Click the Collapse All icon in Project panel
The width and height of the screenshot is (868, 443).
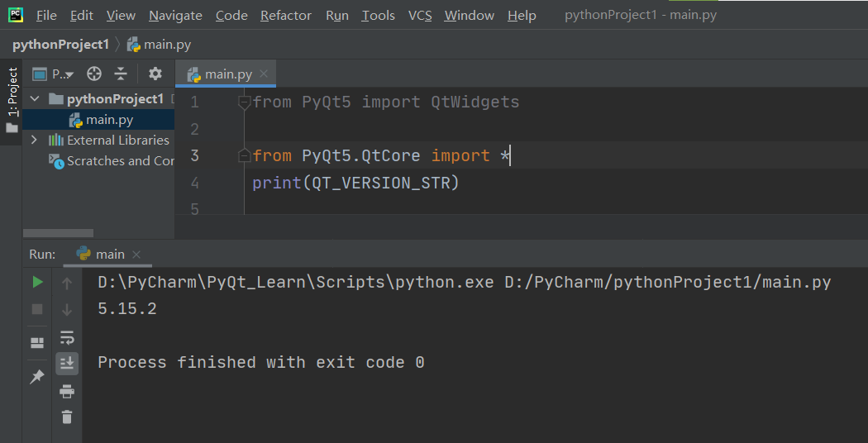pyautogui.click(x=121, y=74)
